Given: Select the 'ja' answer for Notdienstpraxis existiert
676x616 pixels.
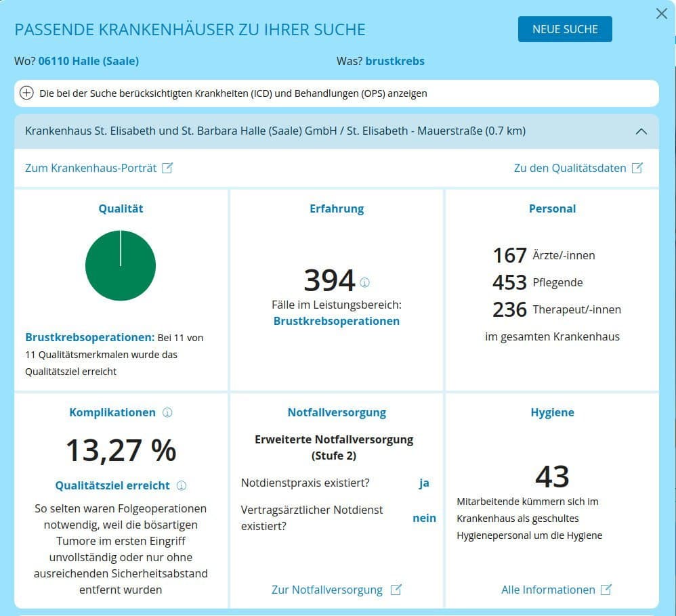Looking at the screenshot, I should [424, 483].
